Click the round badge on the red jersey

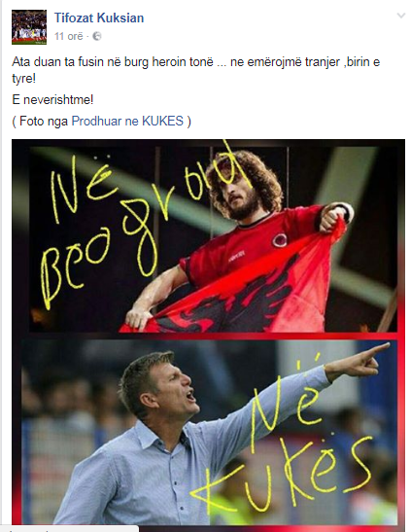280,239
